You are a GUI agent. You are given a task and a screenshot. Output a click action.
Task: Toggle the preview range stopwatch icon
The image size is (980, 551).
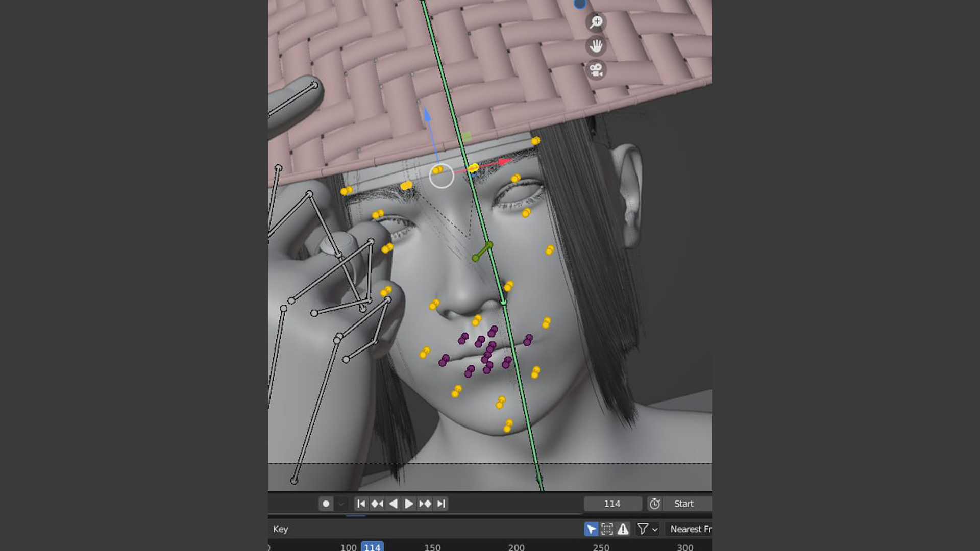click(x=654, y=504)
